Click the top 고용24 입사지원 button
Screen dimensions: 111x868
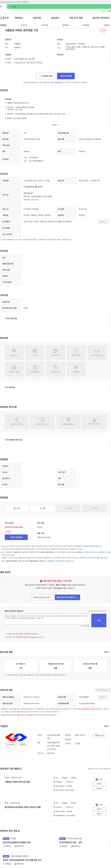pyautogui.click(x=66, y=76)
